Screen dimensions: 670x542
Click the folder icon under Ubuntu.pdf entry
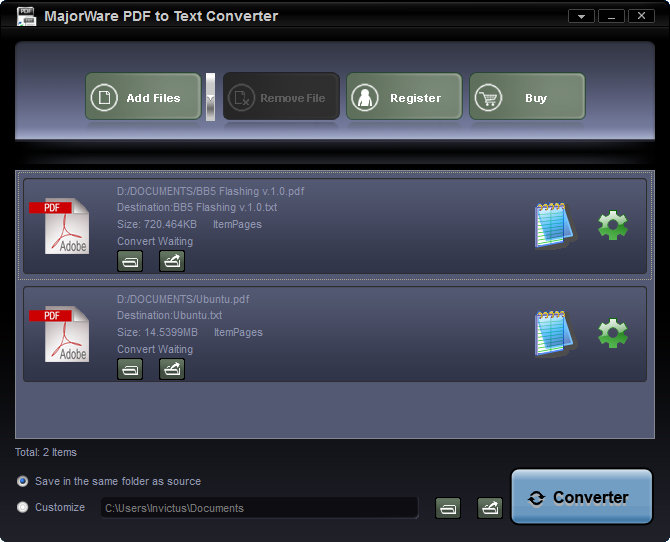pyautogui.click(x=130, y=369)
